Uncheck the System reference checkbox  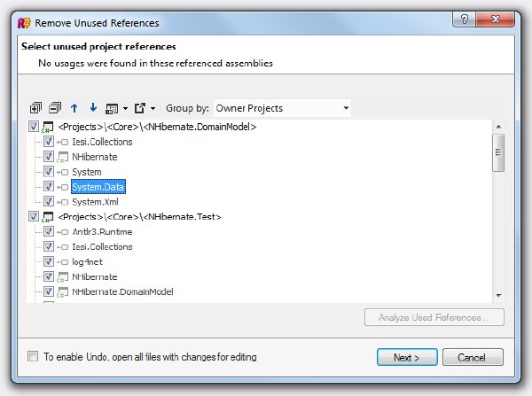click(48, 172)
